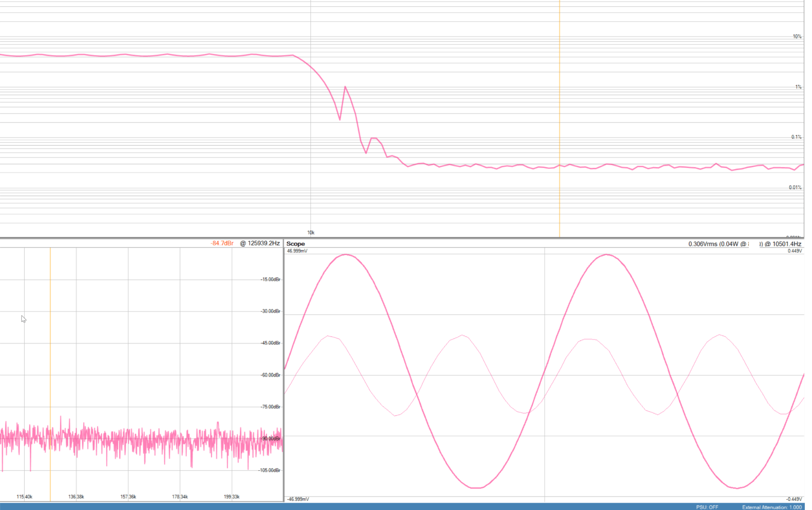The width and height of the screenshot is (812, 510).
Task: Click the 115.40k frequency tick label
Action: pos(24,497)
